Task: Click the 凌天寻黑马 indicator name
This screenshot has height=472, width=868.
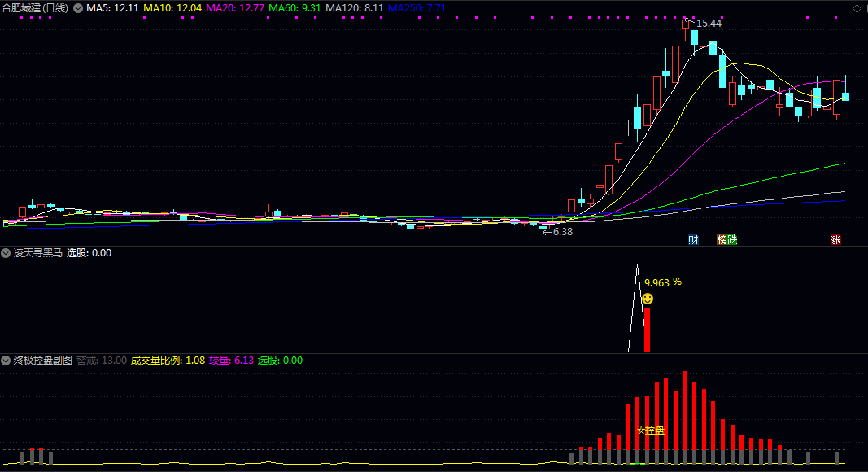Action: point(37,253)
